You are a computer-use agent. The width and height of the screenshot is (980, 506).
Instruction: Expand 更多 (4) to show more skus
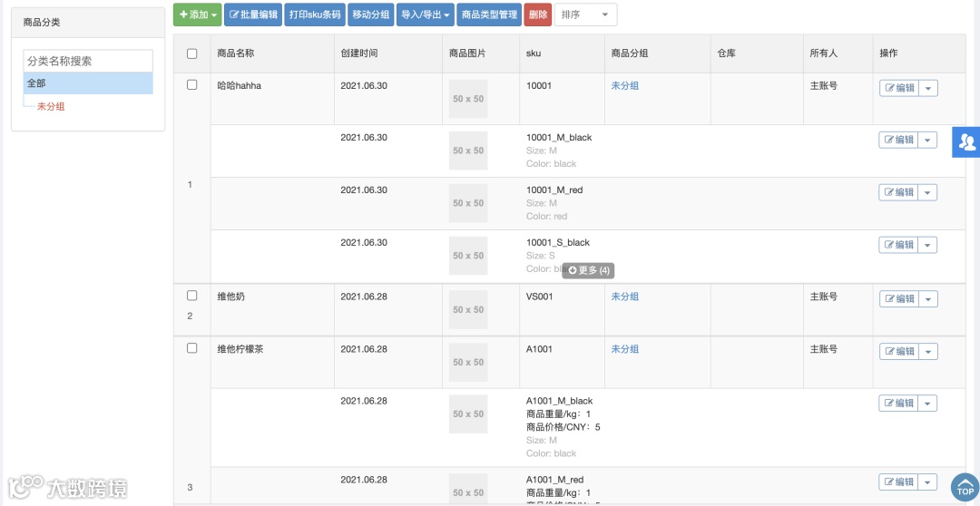coord(588,270)
